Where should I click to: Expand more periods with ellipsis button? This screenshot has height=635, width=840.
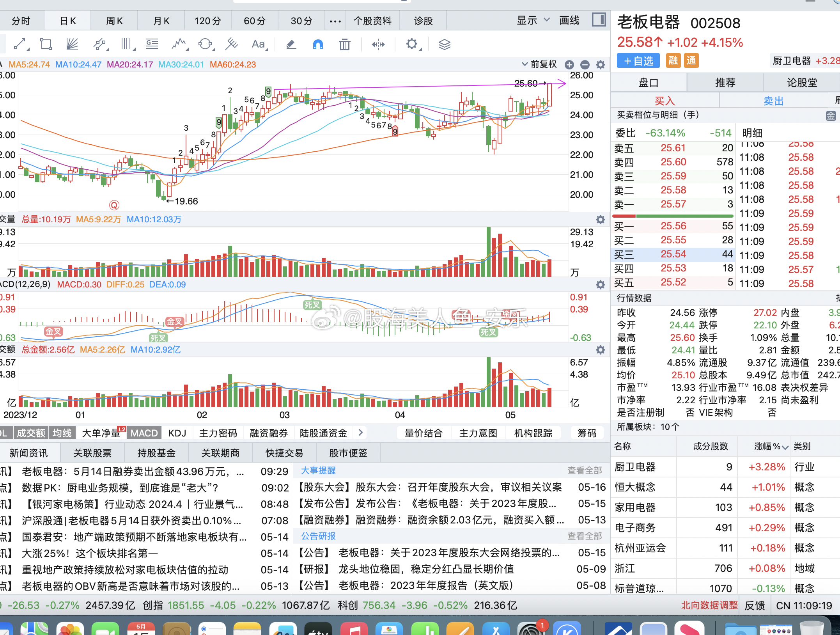tap(335, 21)
